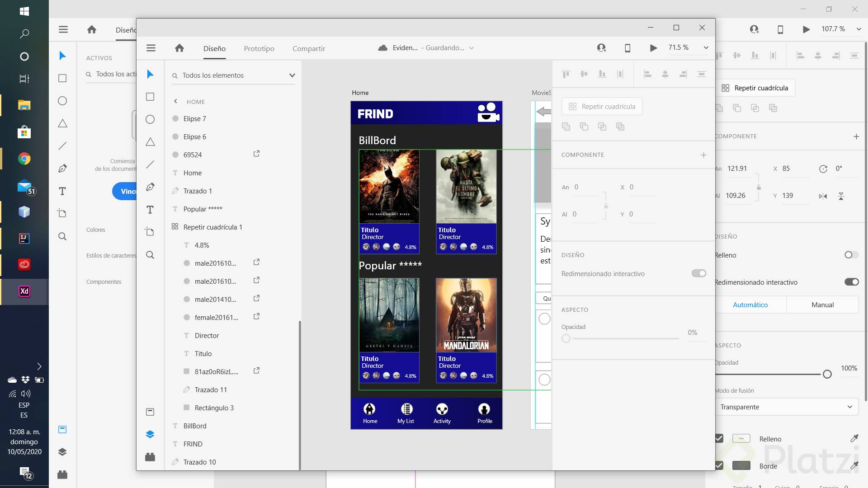Select the Pen tool in front window
The width and height of the screenshot is (868, 488).
(x=151, y=187)
